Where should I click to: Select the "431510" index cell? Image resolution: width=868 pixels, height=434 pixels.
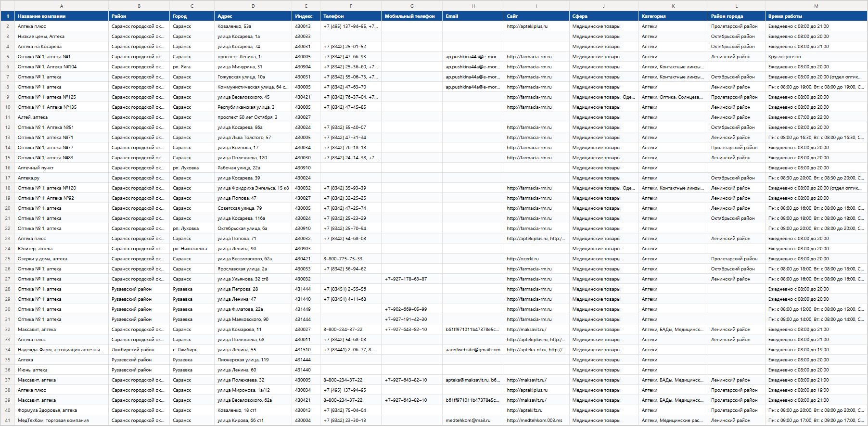[306, 349]
